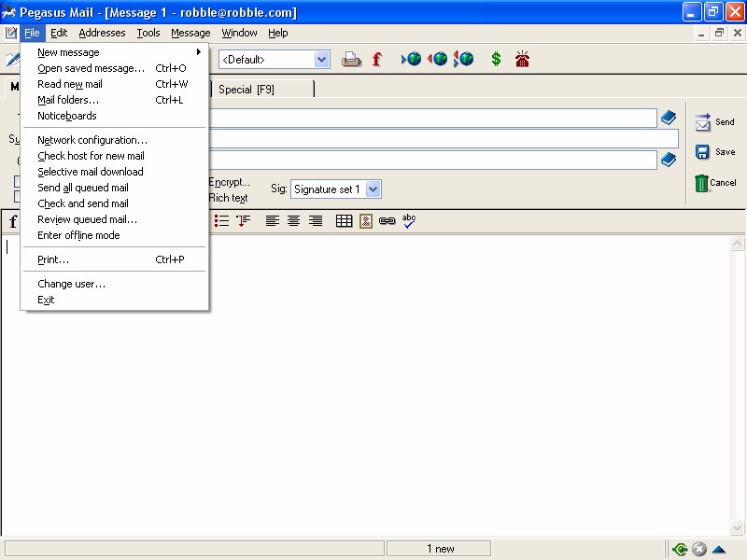Choose Send all queued mail

[x=114, y=188]
